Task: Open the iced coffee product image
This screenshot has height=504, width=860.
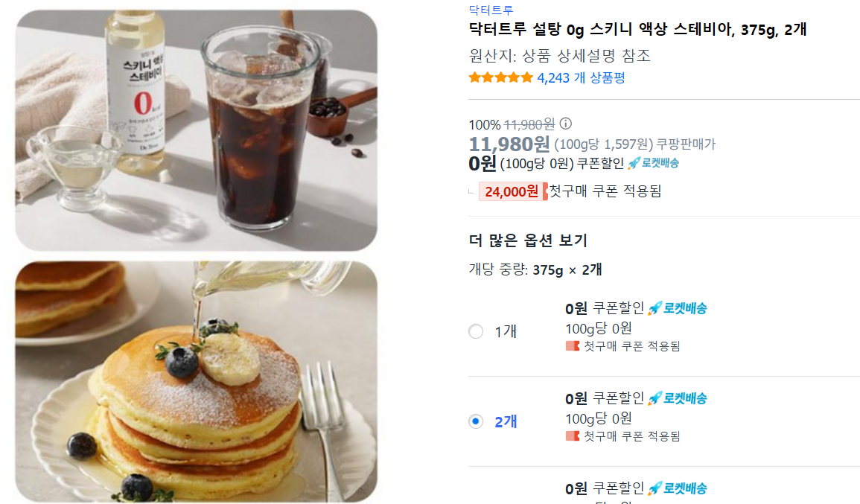Action: 197,130
